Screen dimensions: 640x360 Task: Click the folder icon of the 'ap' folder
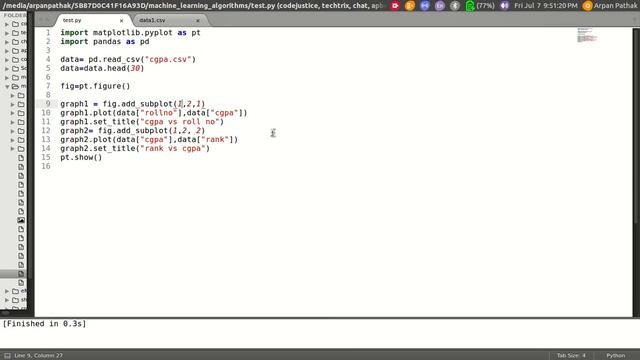[x=16, y=51]
